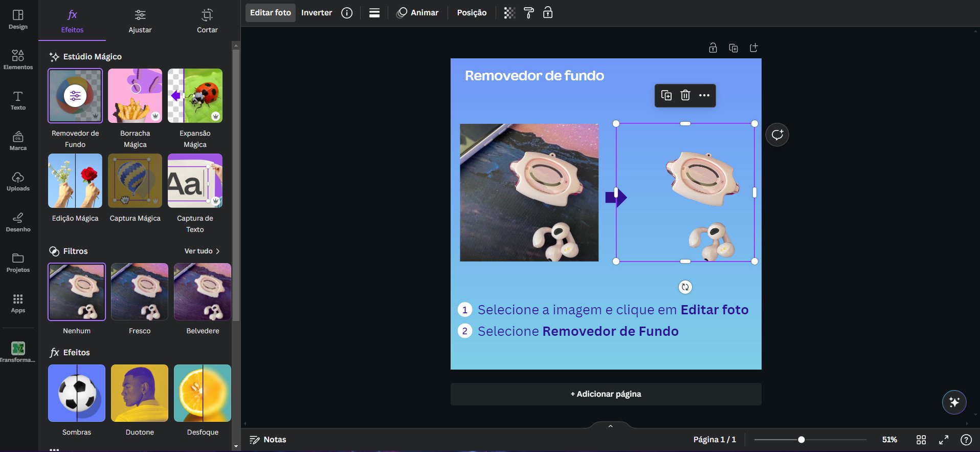
Task: Click the Adicionar página button
Action: 606,394
